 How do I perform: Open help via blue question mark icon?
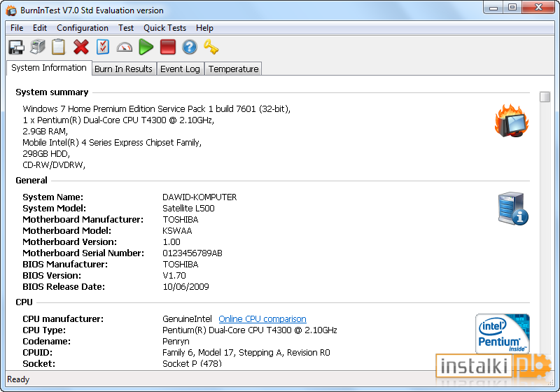pyautogui.click(x=190, y=47)
